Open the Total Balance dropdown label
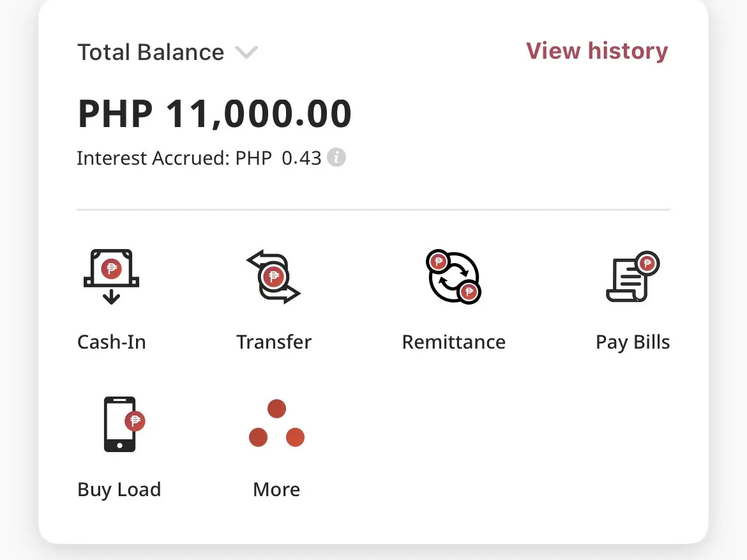 click(x=151, y=52)
